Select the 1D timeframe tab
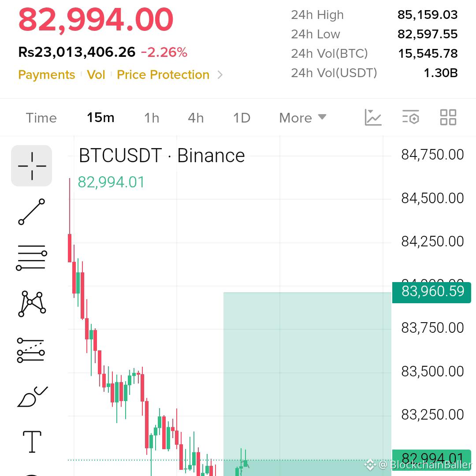Viewport: 476px width, 476px height. (242, 118)
